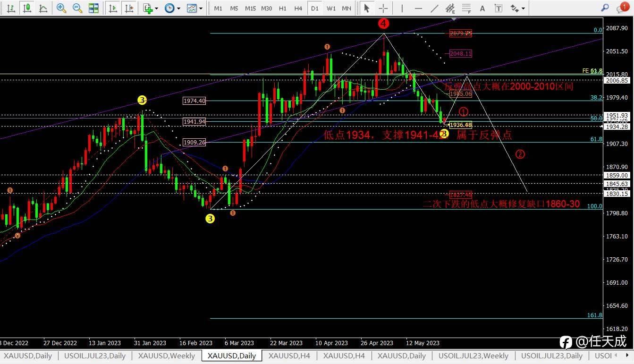Draw a horizontal line
634x364 pixels.
tap(418, 8)
